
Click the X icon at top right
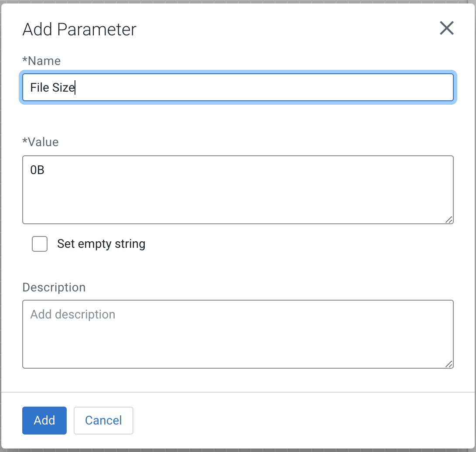tap(447, 28)
